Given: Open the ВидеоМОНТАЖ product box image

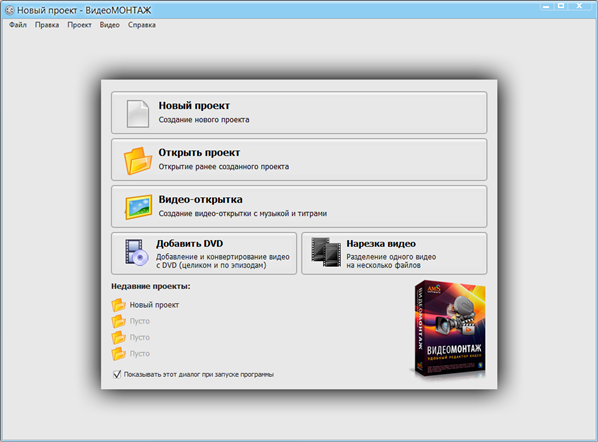Looking at the screenshot, I should click(449, 330).
